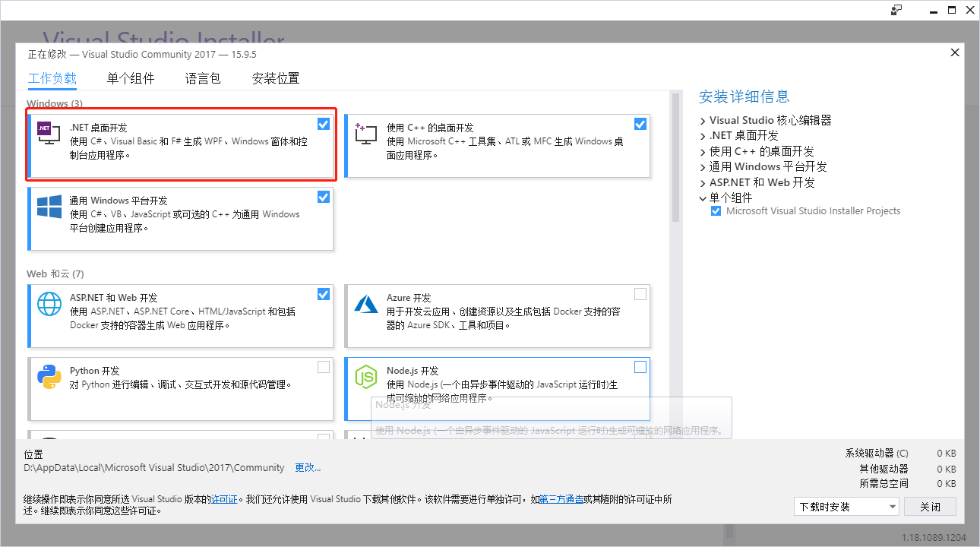The width and height of the screenshot is (980, 547).
Task: Click the install path D:\AppData\Local text
Action: (x=154, y=468)
